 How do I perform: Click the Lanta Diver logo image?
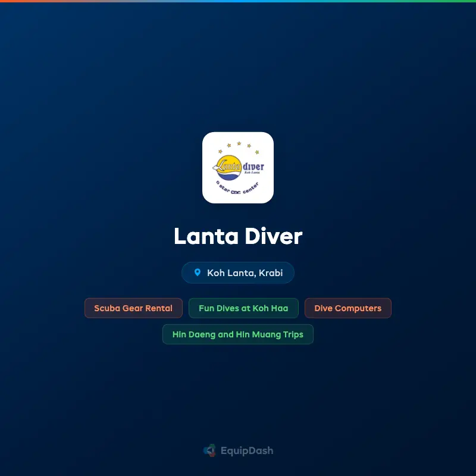coord(237,168)
